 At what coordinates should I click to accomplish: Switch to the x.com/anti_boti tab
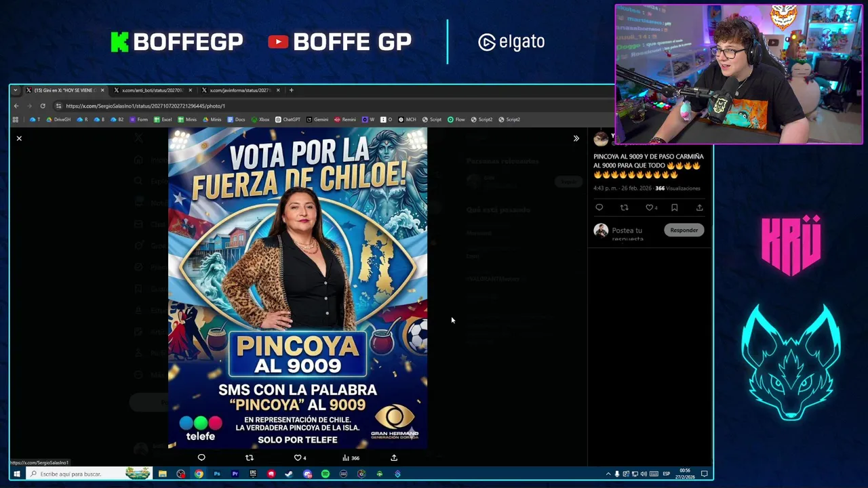click(152, 90)
